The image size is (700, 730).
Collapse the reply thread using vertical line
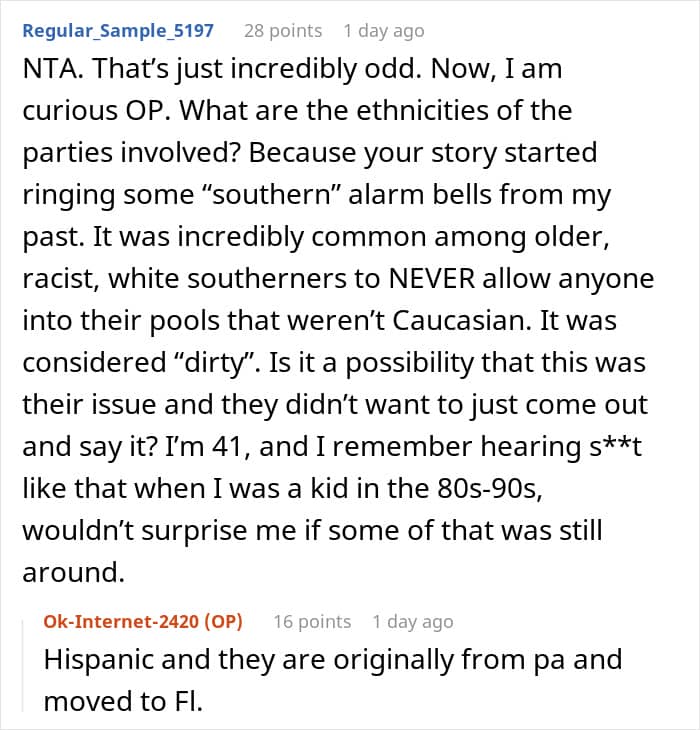tap(23, 665)
